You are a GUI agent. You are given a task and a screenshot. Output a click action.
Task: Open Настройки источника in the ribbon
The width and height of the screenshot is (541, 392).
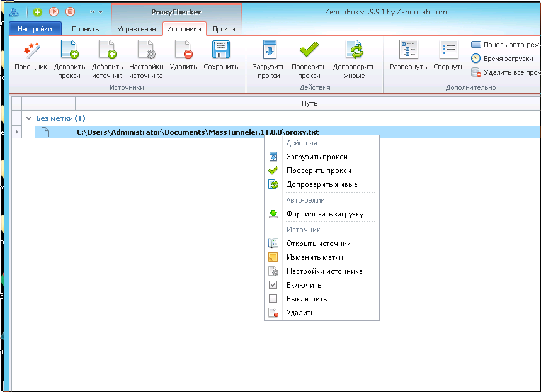[x=146, y=59]
